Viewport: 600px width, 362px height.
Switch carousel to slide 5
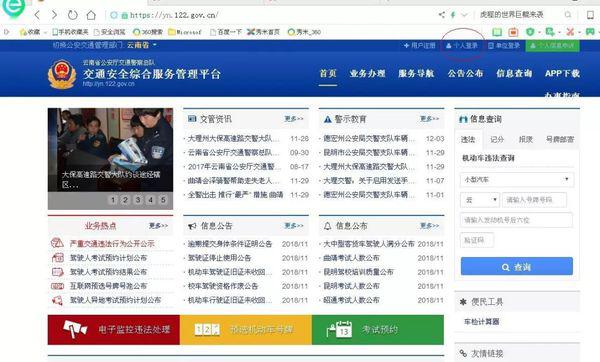(x=163, y=200)
